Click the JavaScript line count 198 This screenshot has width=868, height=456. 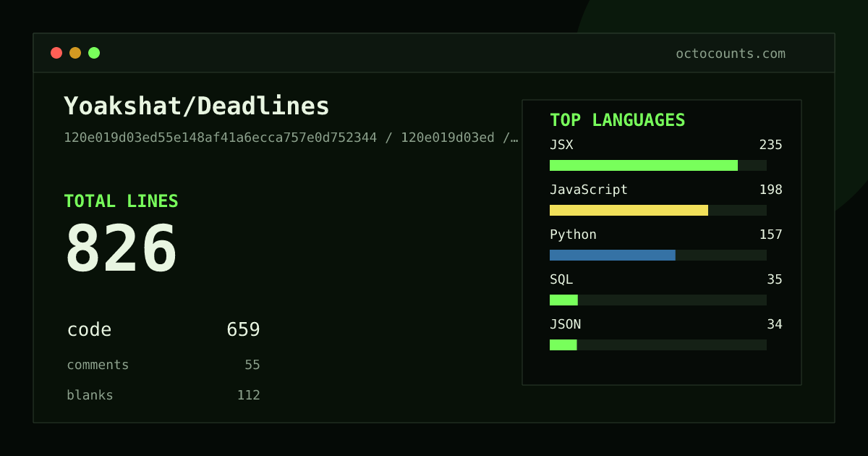pos(771,190)
